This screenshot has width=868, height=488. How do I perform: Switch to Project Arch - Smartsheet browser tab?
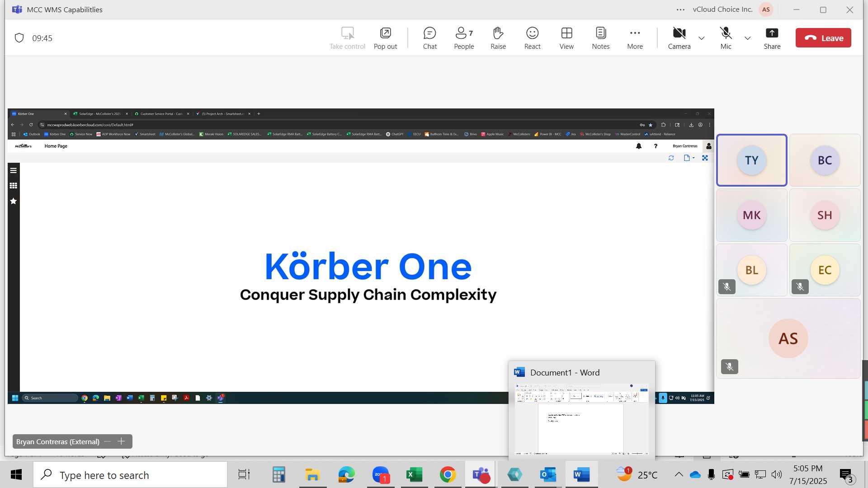tap(223, 114)
